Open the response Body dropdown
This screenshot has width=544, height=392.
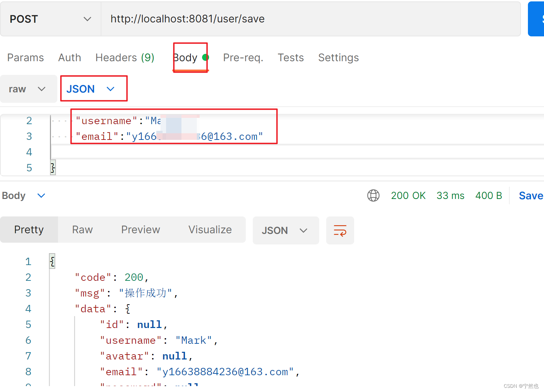click(24, 195)
